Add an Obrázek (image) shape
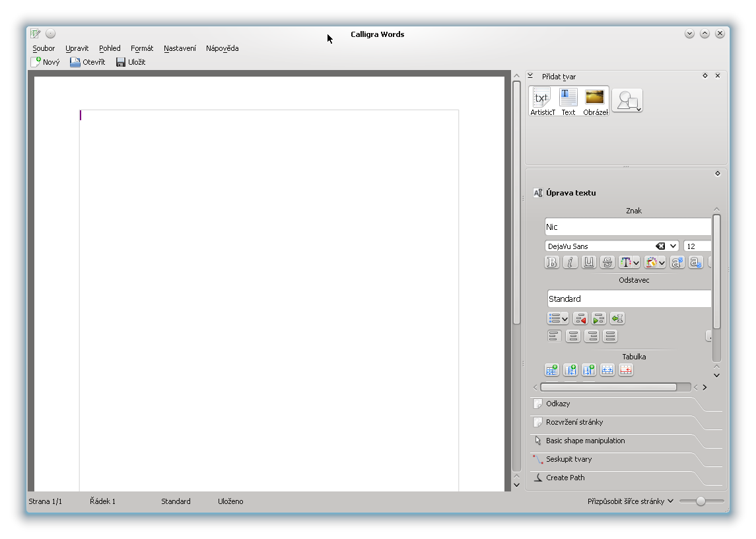This screenshot has height=539, width=756. point(595,101)
